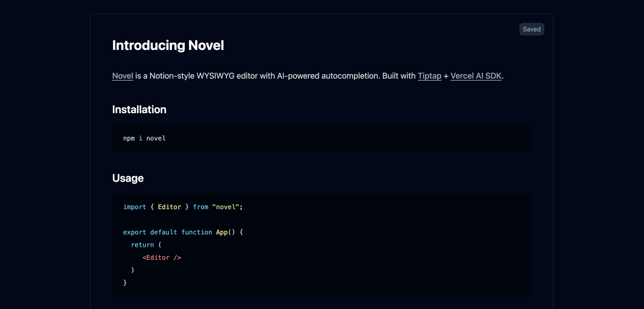Click the Saved status badge

tap(531, 29)
